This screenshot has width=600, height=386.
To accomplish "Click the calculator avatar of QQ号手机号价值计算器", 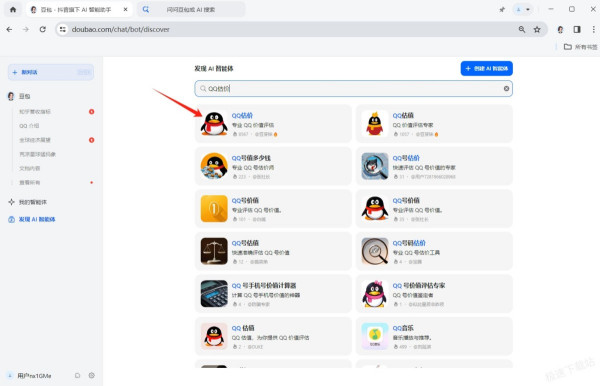I will pyautogui.click(x=214, y=293).
